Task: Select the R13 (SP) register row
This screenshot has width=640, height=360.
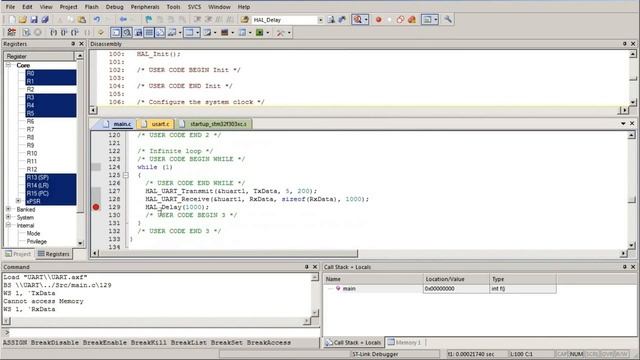Action: click(51, 178)
